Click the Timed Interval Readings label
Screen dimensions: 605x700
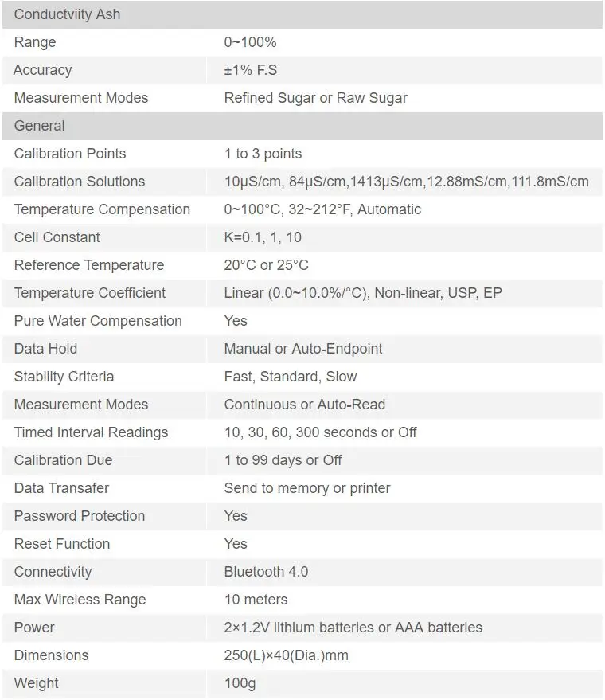pos(91,432)
